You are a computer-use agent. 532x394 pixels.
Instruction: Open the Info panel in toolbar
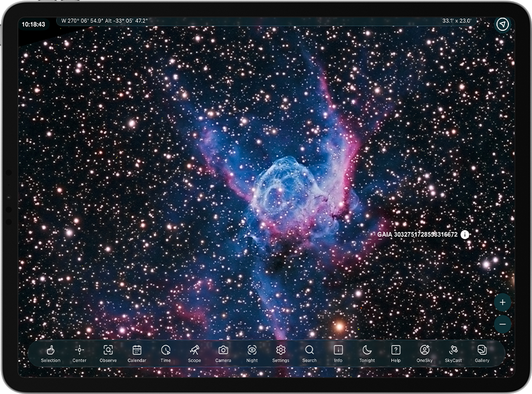click(338, 353)
